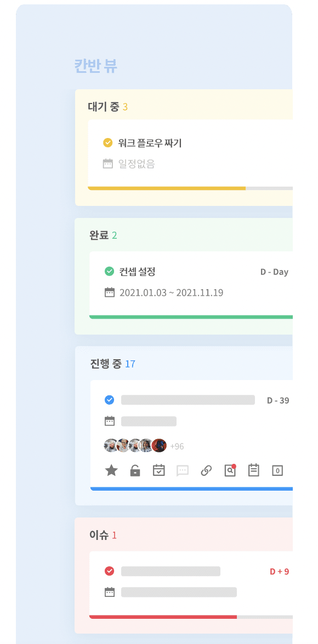The height and width of the screenshot is (644, 318).
Task: Click the +96 extra members avatar count
Action: pyautogui.click(x=177, y=446)
